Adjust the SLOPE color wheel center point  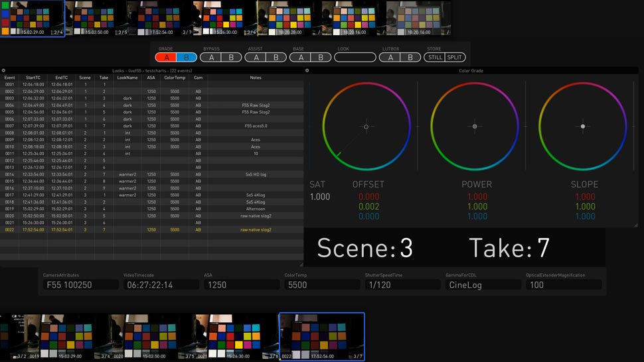(583, 126)
